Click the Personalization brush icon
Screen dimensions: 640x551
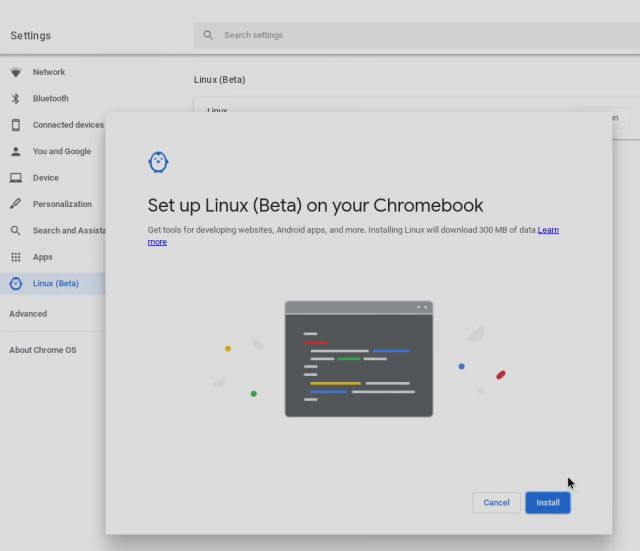16,204
